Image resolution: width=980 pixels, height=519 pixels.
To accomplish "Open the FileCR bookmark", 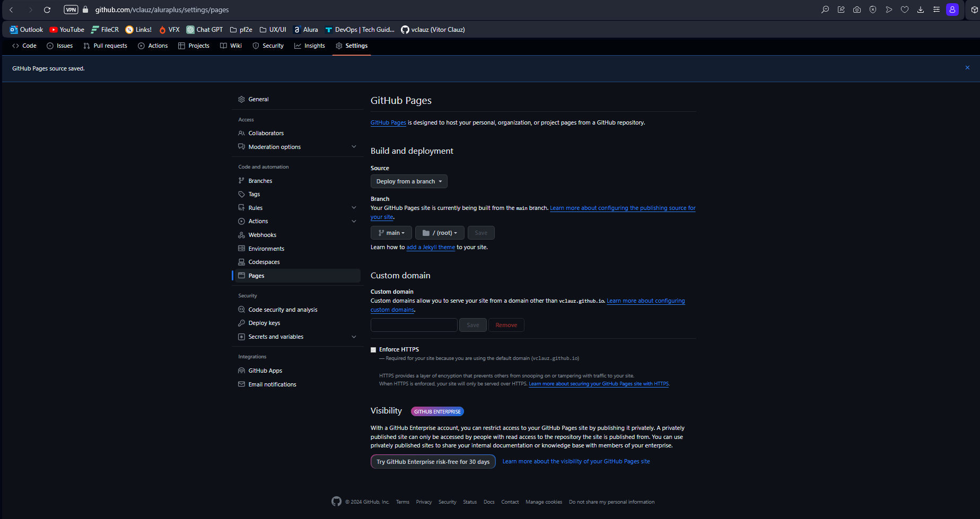I will coord(105,30).
